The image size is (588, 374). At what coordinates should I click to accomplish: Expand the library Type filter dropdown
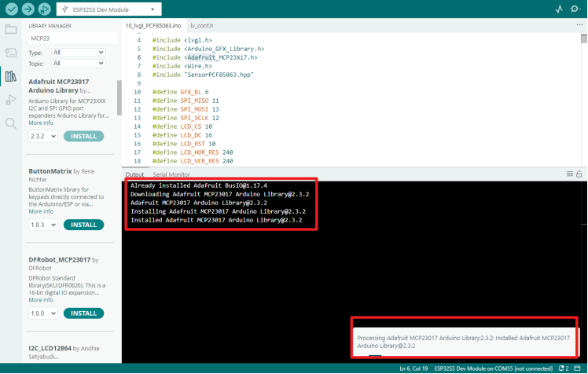pyautogui.click(x=78, y=52)
